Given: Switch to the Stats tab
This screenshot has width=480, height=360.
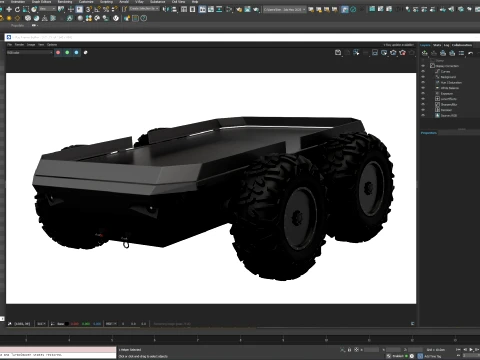Looking at the screenshot, I should [437, 45].
